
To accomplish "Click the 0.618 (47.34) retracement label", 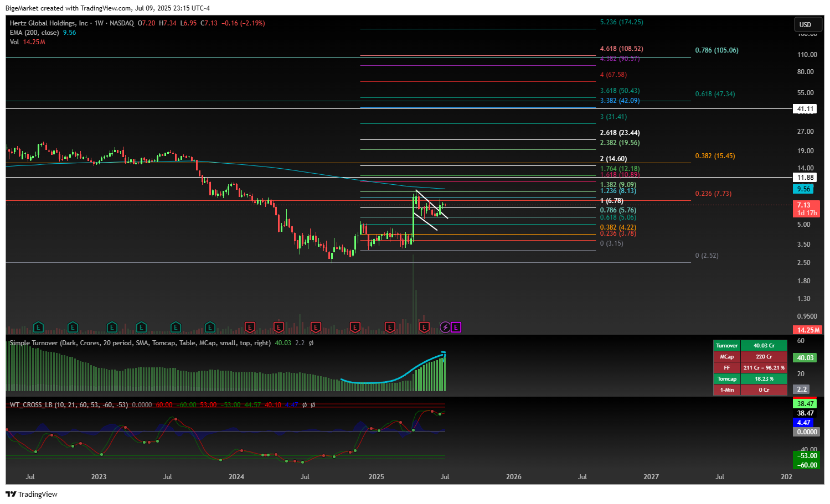I will click(715, 94).
